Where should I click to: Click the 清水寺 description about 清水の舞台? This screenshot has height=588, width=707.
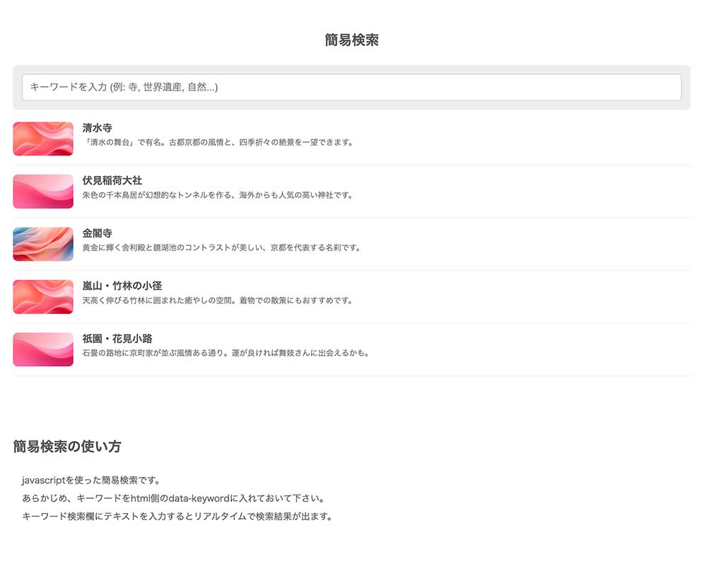tap(217, 142)
